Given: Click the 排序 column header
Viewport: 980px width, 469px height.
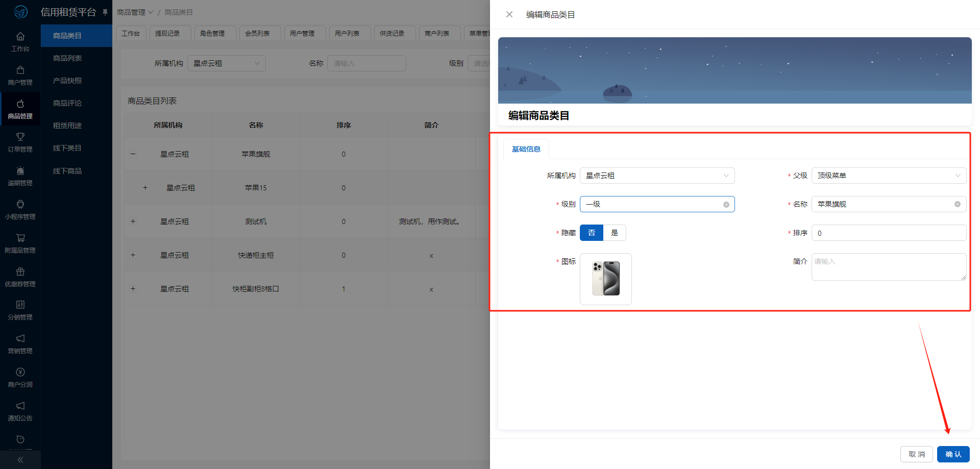Looking at the screenshot, I should click(344, 125).
